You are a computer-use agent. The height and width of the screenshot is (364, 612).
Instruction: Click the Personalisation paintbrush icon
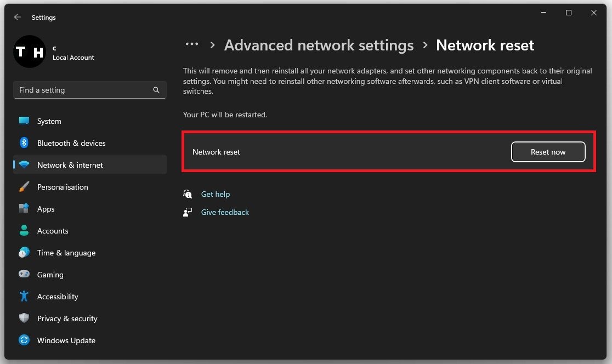pyautogui.click(x=24, y=187)
